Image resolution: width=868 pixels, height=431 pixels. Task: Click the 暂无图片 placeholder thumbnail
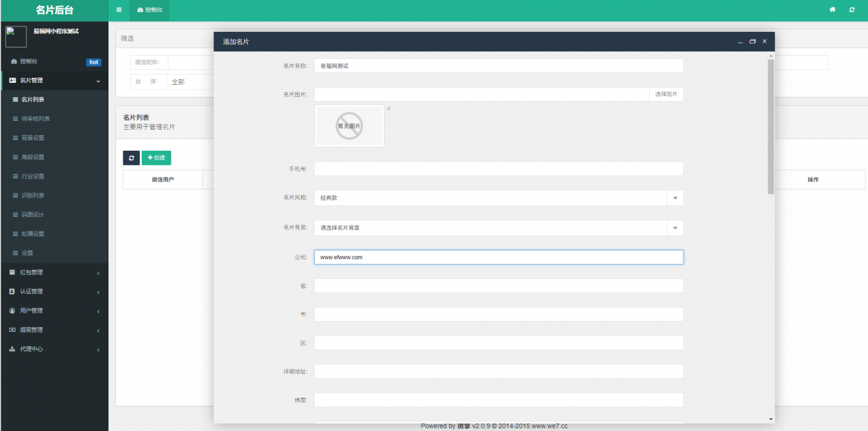point(349,126)
